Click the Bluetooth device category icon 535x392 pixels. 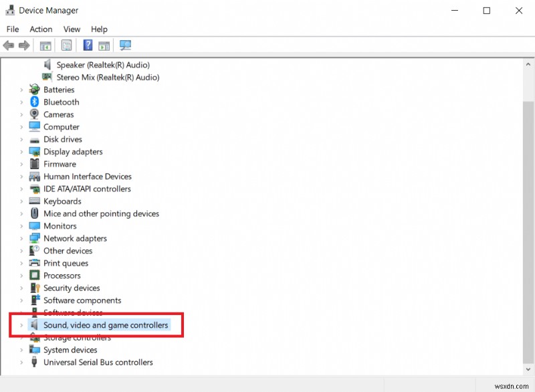(34, 102)
